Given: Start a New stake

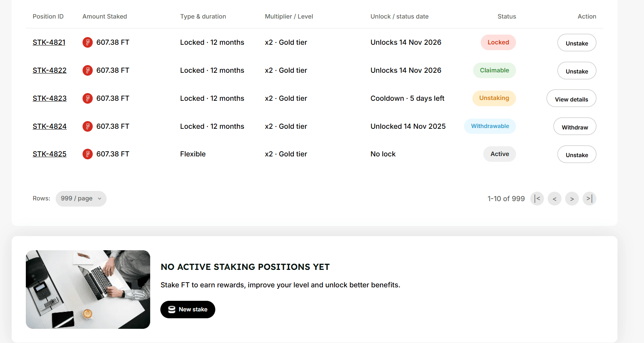Looking at the screenshot, I should 188,309.
